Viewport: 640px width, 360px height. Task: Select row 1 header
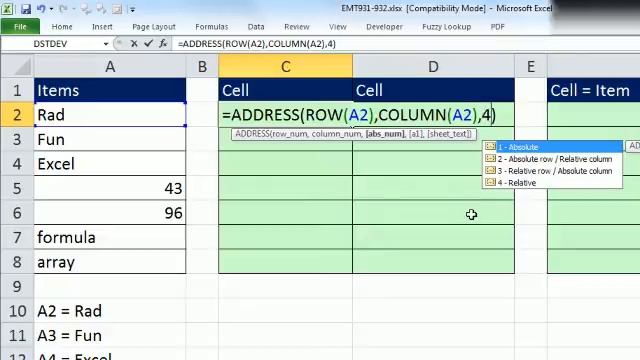tap(17, 90)
